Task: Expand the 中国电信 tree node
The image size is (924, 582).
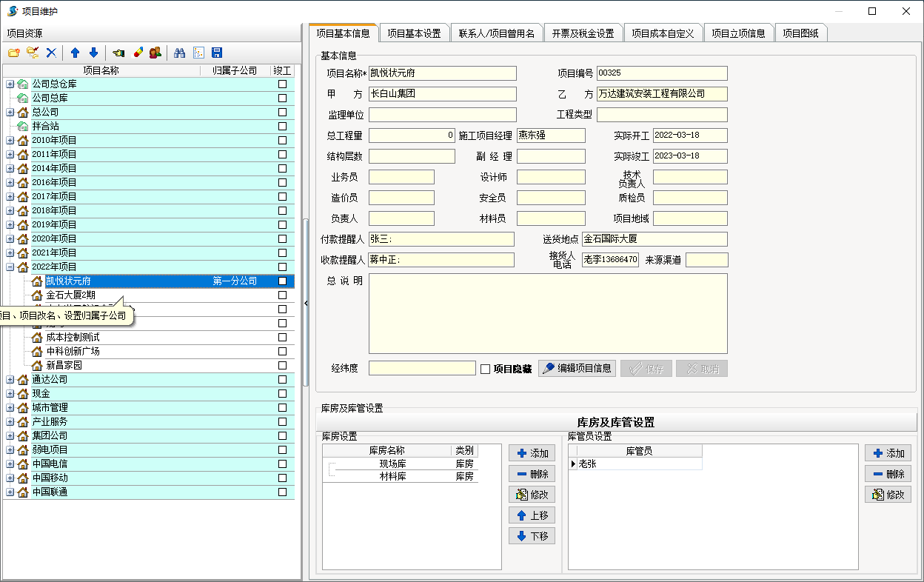Action: click(10, 464)
